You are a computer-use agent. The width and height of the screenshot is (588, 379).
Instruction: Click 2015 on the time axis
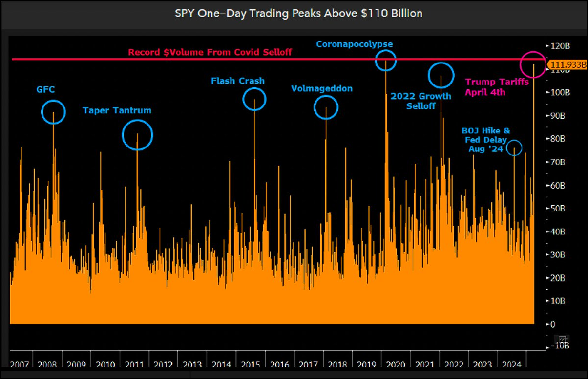tap(251, 364)
